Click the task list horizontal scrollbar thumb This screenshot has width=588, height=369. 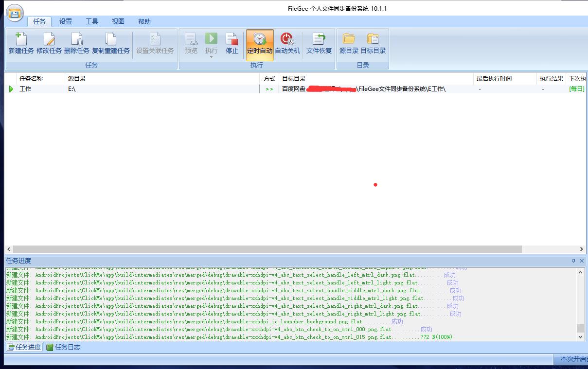267,249
